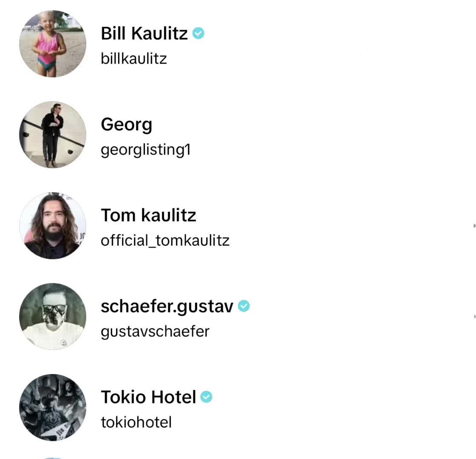The image size is (476, 459).
Task: Open username billkaulitz
Action: click(x=134, y=59)
